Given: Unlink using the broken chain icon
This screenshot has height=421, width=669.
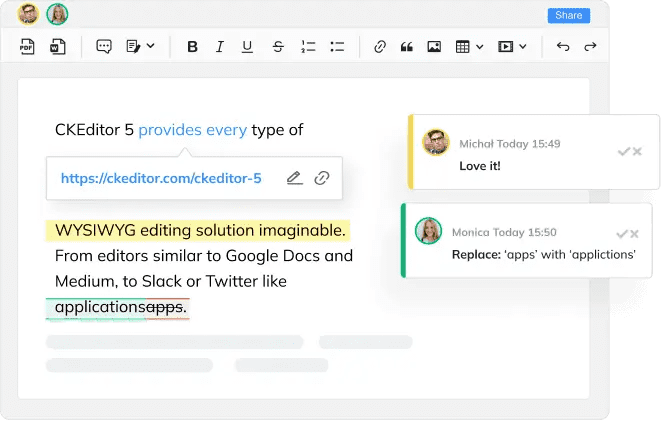Looking at the screenshot, I should (322, 178).
